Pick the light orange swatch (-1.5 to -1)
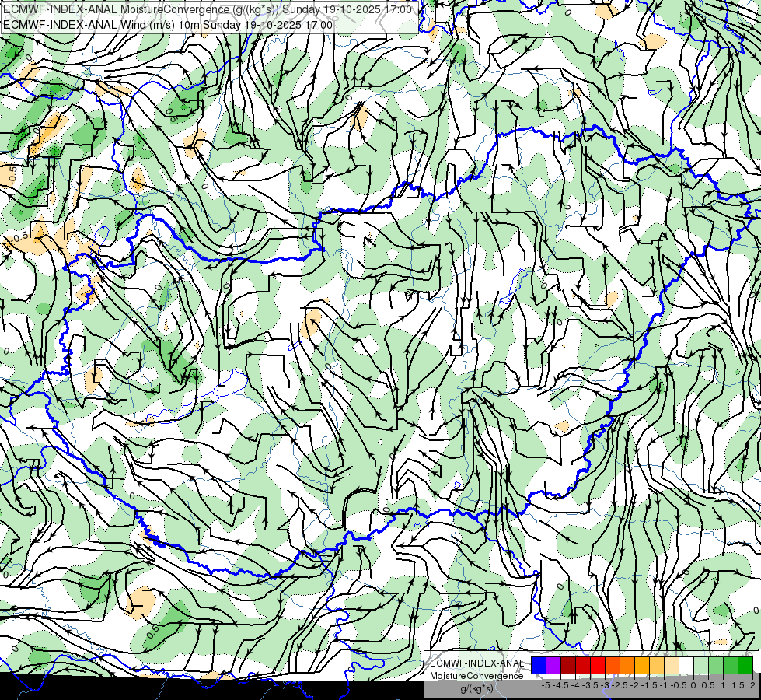Image resolution: width=761 pixels, height=700 pixels. pos(657,665)
